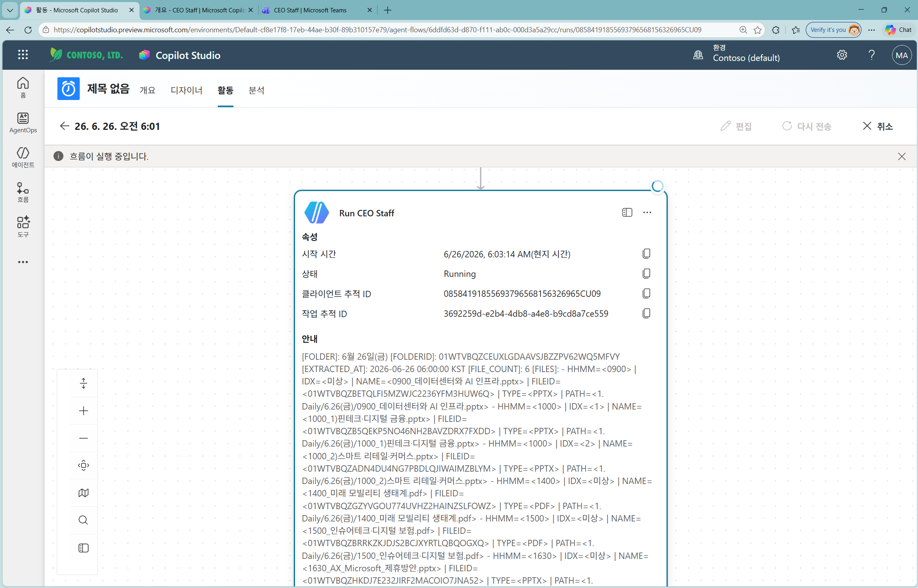Zoom out on the flow canvas
Viewport: 918px width, 588px height.
pyautogui.click(x=83, y=438)
